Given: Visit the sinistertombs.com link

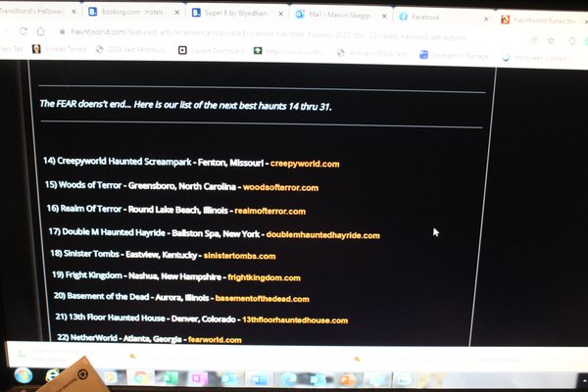Looking at the screenshot, I should [x=240, y=256].
